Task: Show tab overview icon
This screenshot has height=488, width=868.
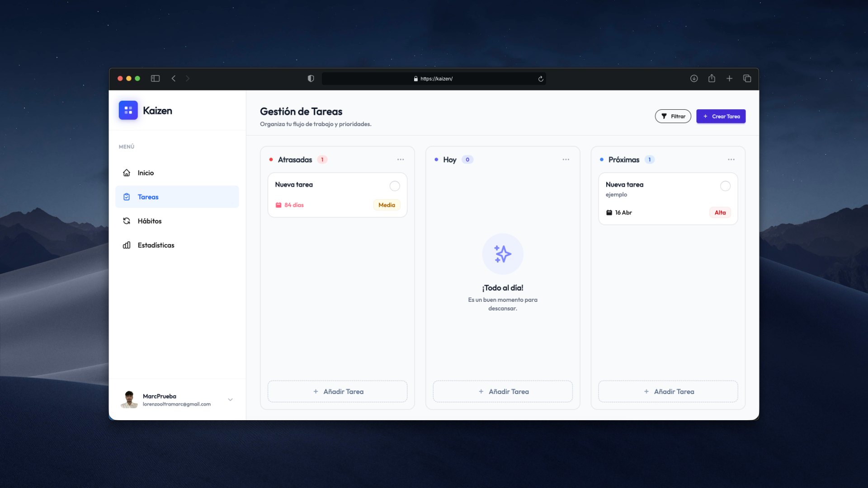Action: [747, 79]
